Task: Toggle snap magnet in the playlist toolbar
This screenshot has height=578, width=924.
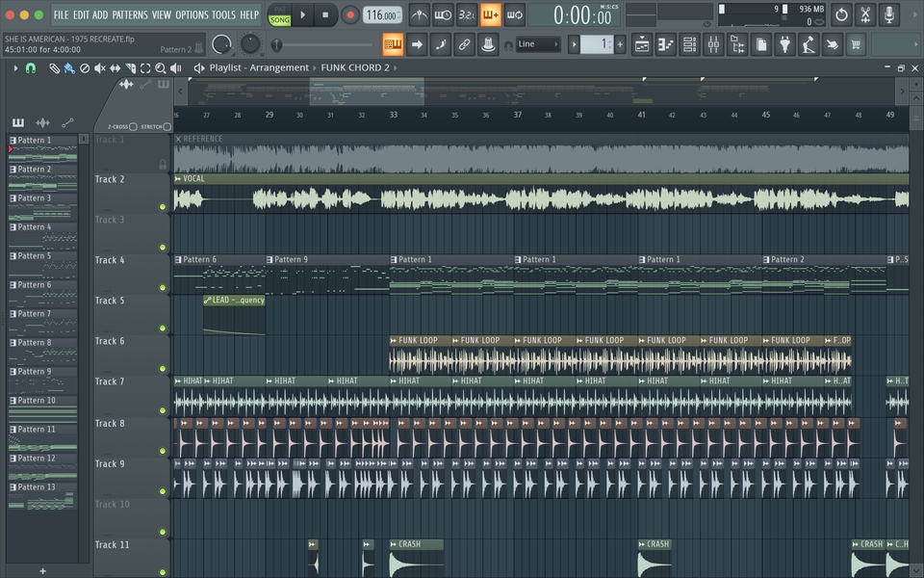Action: (30, 67)
